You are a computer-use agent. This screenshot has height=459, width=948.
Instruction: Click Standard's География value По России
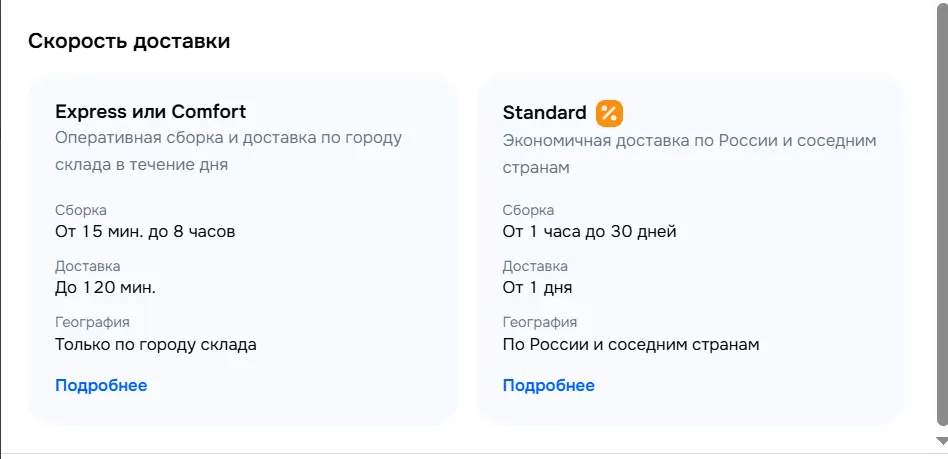(630, 345)
